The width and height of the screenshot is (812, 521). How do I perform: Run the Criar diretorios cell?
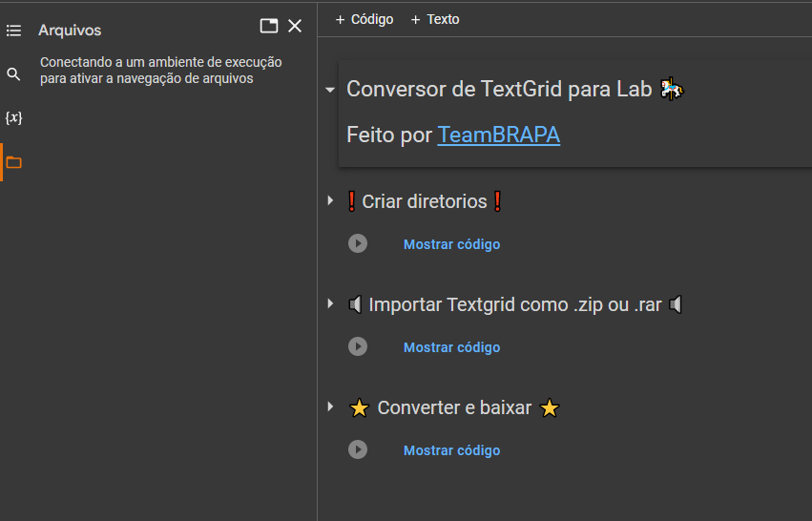pos(358,243)
